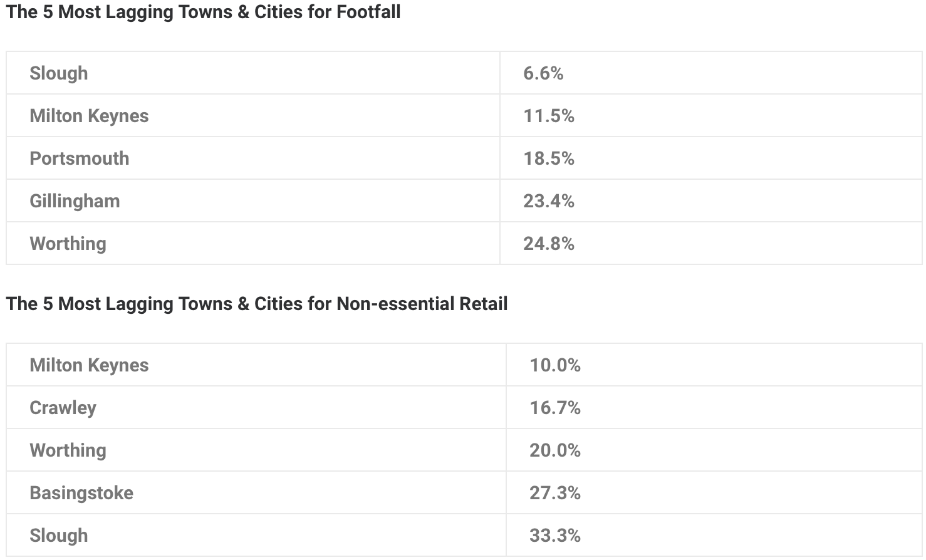Click the 18.5% value beside Portsmouth
The width and height of the screenshot is (926, 560).
click(549, 158)
